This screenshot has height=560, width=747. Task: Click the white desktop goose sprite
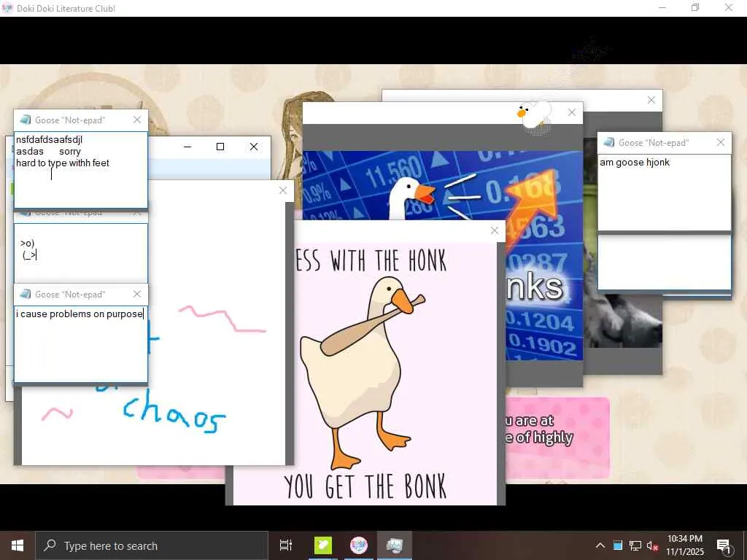(535, 116)
